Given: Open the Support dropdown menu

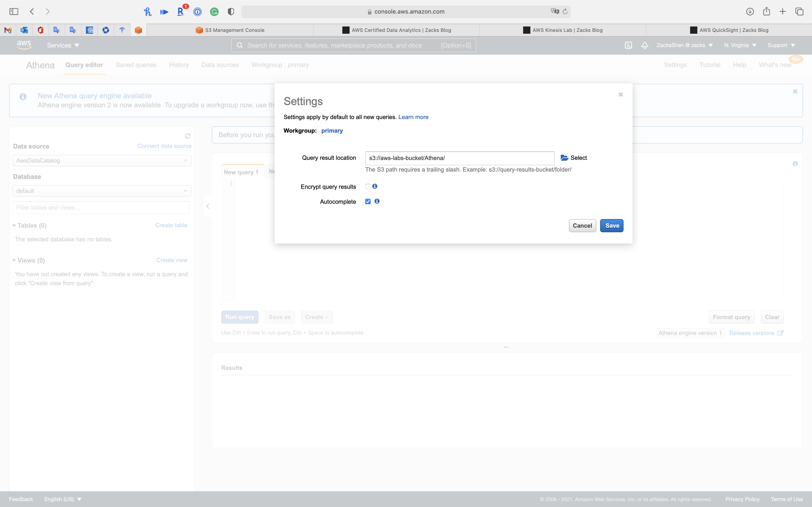Looking at the screenshot, I should tap(781, 45).
